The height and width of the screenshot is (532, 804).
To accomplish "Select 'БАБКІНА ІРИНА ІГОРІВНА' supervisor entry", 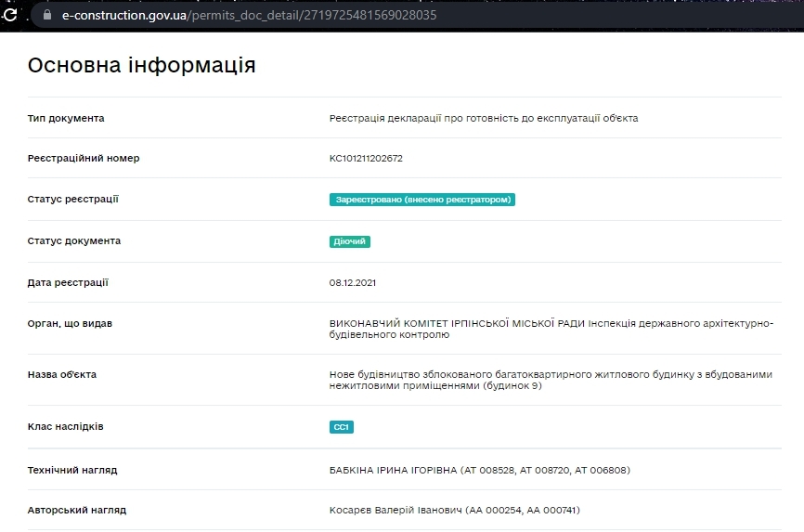I will tap(479, 470).
